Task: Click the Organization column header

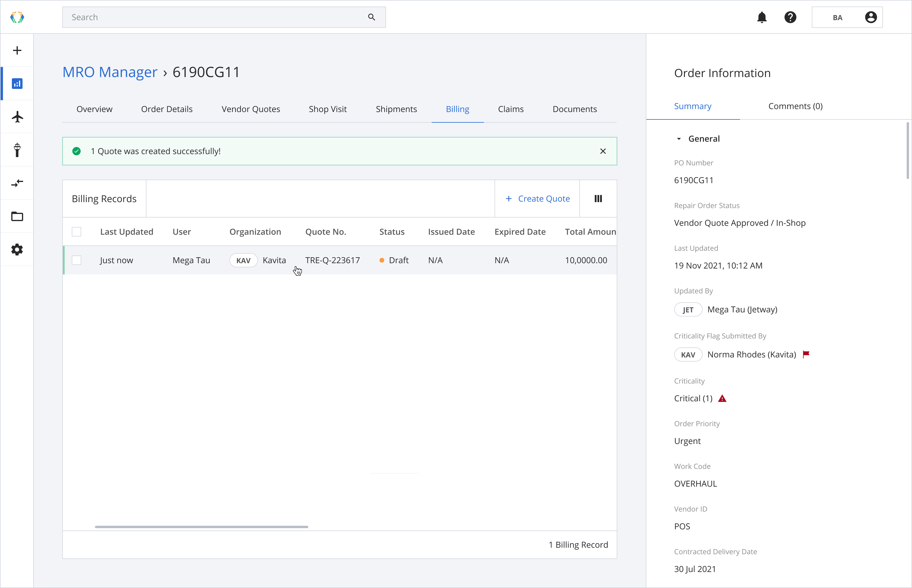Action: click(x=255, y=232)
